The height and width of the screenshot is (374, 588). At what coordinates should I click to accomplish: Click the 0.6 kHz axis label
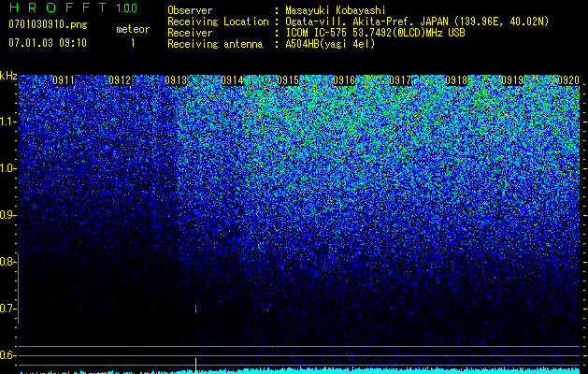7,355
